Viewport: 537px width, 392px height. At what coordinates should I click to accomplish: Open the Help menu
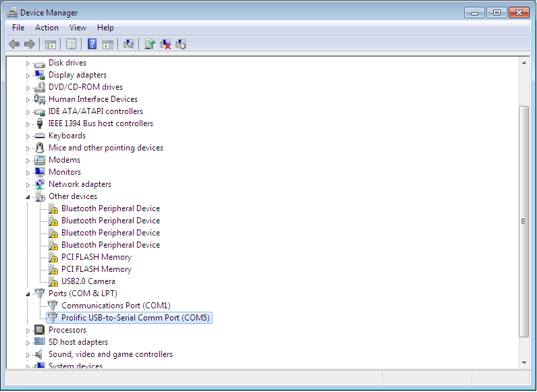[105, 28]
